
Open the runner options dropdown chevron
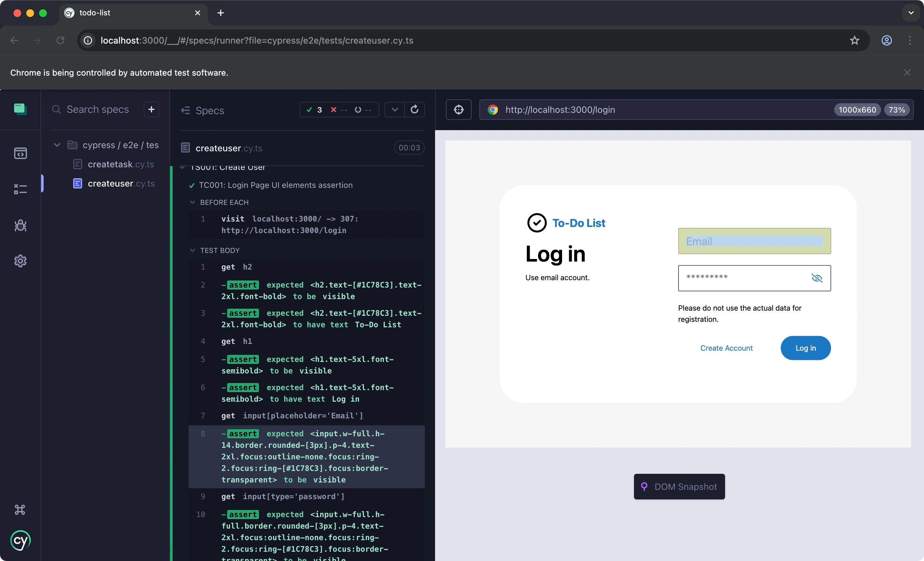pos(395,110)
